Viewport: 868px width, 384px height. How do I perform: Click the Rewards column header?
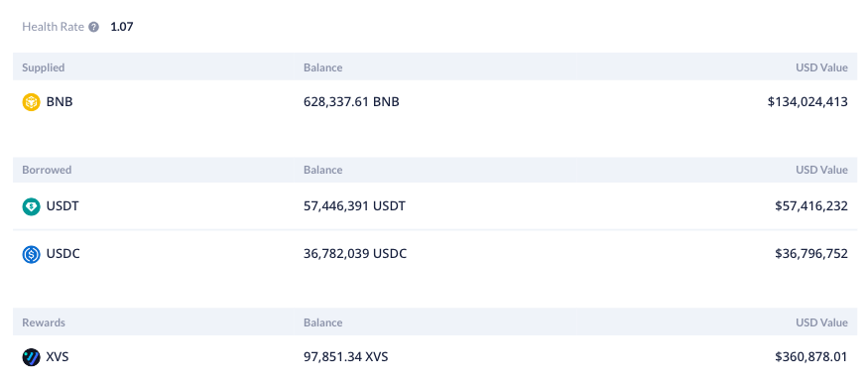44,322
